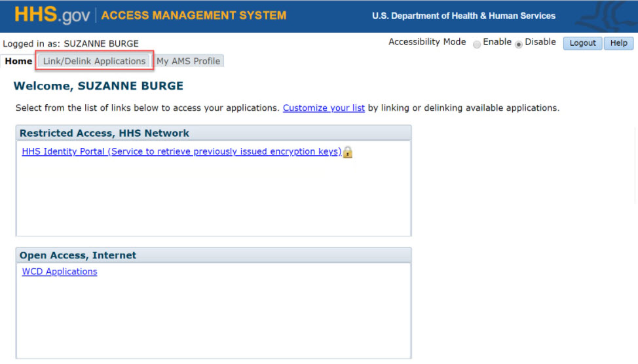Click the padlock icon beside HHS Identity Portal
Image resolution: width=638 pixels, height=364 pixels.
click(348, 152)
